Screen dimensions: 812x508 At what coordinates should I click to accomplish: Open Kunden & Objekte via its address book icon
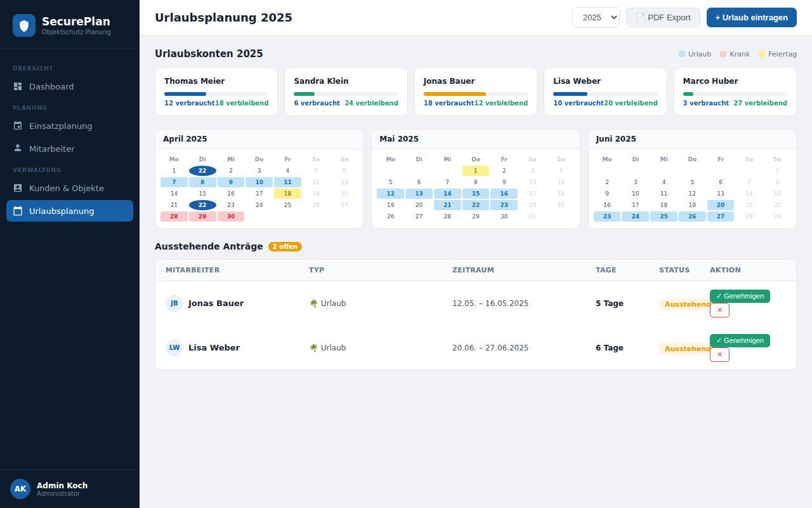[x=18, y=188]
